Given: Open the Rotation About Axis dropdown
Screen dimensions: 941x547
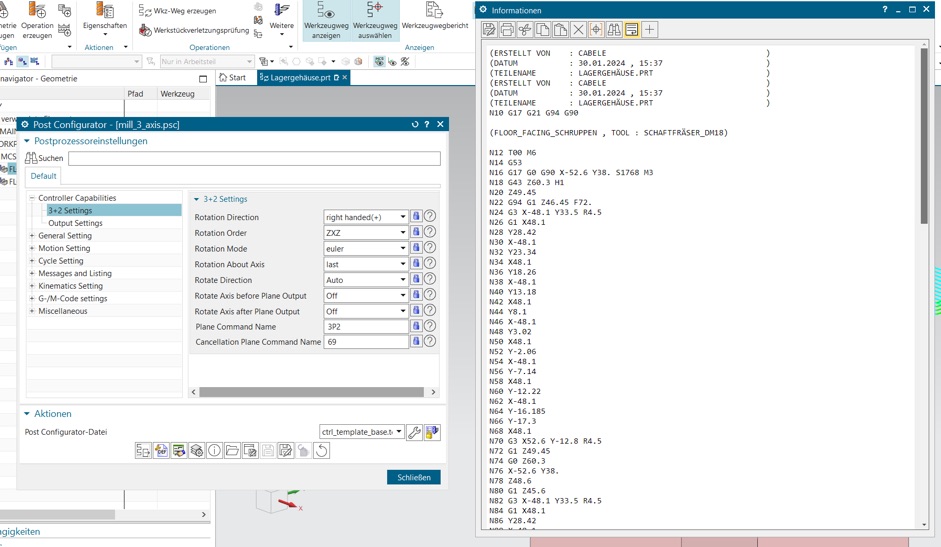Looking at the screenshot, I should pyautogui.click(x=365, y=264).
